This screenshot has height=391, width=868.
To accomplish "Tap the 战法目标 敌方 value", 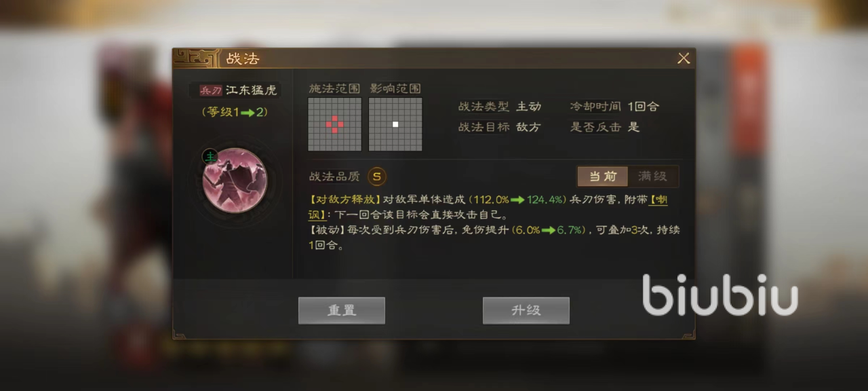I will tap(529, 127).
